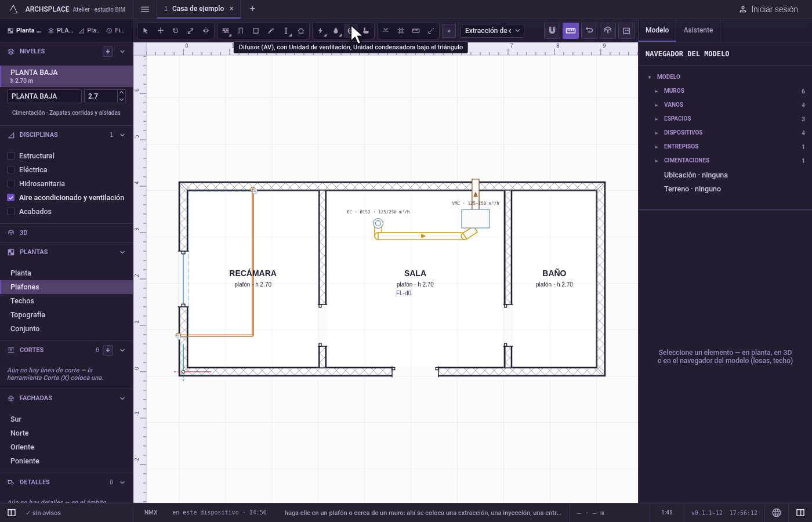
Task: Switch to the Asistente tab
Action: 698,30
